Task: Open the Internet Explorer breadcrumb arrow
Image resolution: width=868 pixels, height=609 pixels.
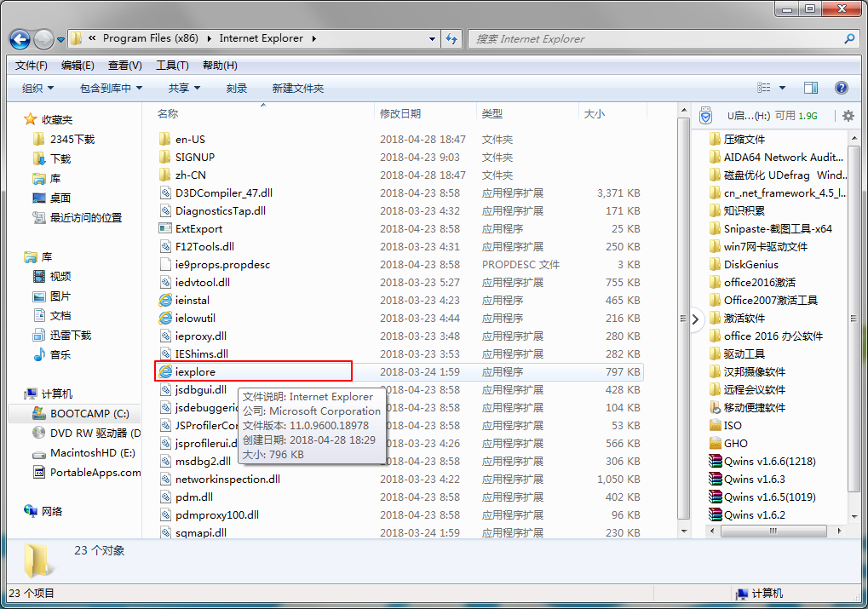Action: (x=313, y=39)
